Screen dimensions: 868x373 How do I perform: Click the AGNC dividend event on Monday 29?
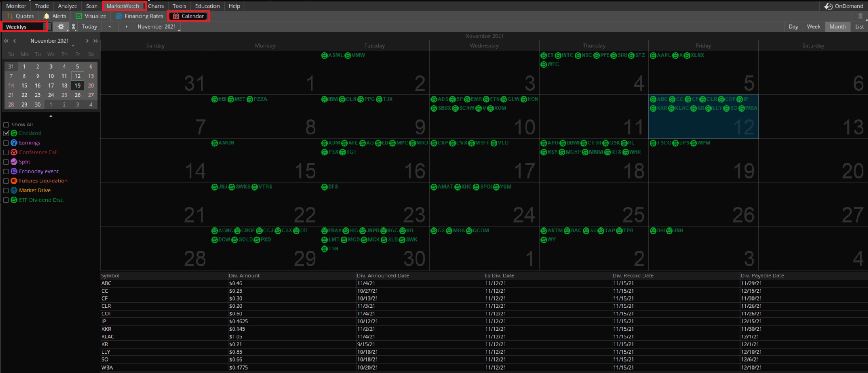point(222,231)
